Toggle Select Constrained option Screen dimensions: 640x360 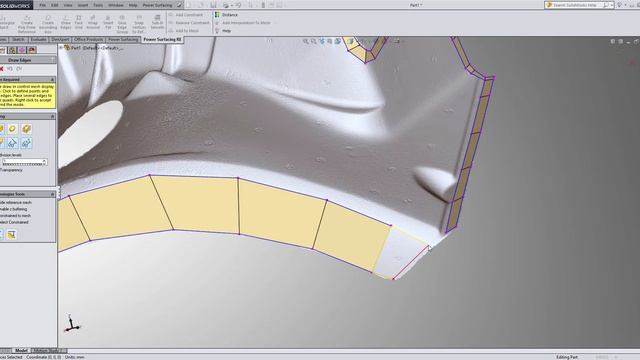(14, 222)
